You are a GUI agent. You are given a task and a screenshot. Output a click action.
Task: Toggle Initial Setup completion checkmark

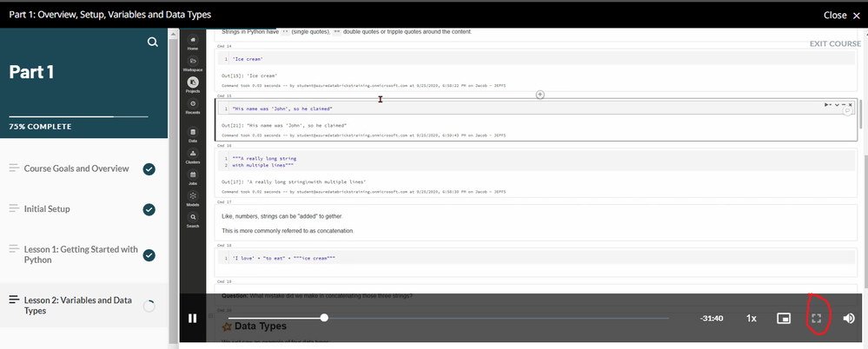(149, 209)
